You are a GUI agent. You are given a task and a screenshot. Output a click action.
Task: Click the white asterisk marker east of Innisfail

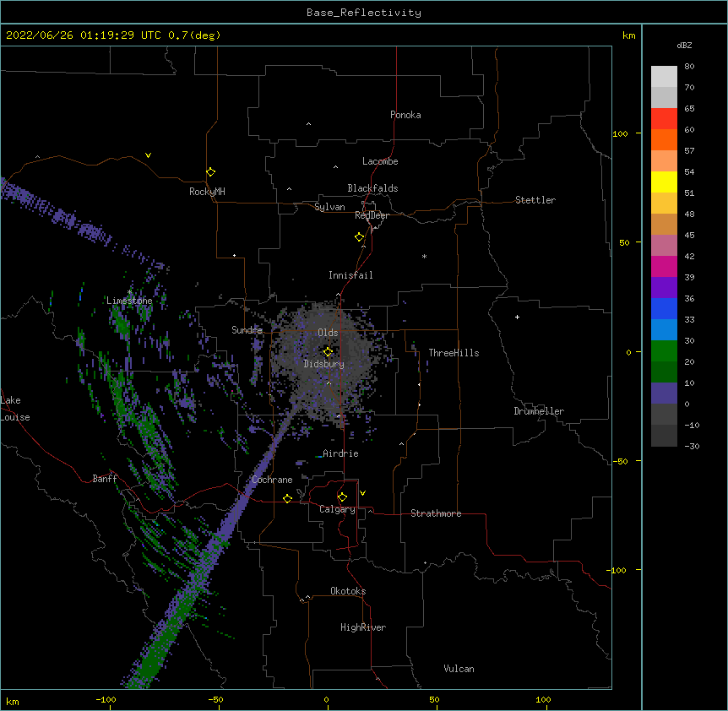coord(424,256)
